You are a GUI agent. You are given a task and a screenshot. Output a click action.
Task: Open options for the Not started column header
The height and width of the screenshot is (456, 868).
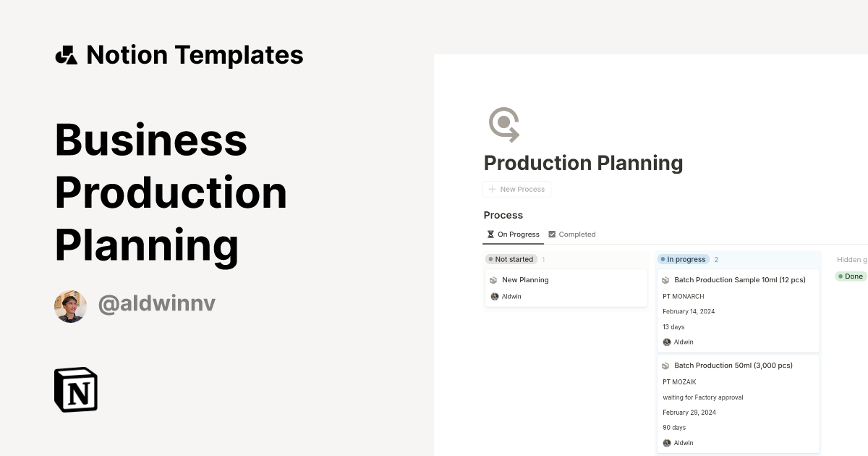click(x=511, y=259)
